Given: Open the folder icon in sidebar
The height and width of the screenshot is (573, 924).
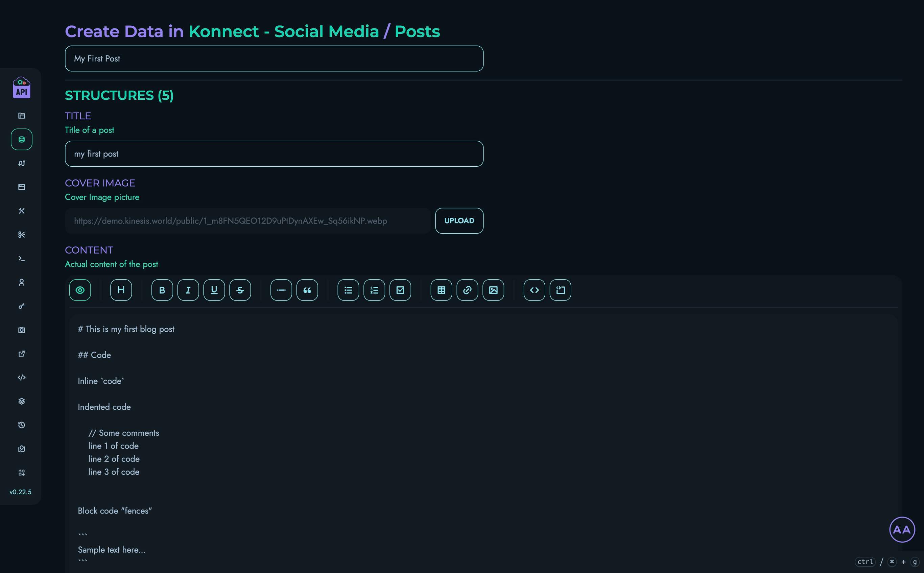Looking at the screenshot, I should (x=22, y=116).
